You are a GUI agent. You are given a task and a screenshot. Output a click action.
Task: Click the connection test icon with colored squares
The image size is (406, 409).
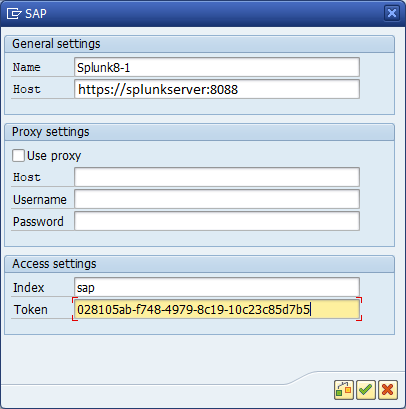coord(344,389)
